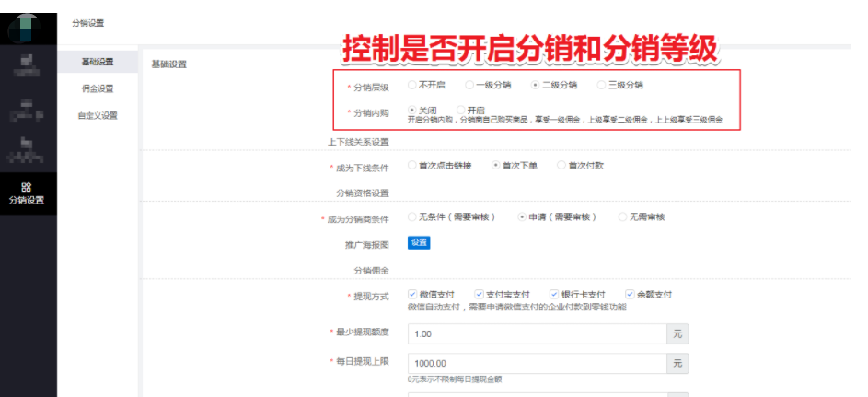Click the 基础设置 panel heading

[168, 64]
